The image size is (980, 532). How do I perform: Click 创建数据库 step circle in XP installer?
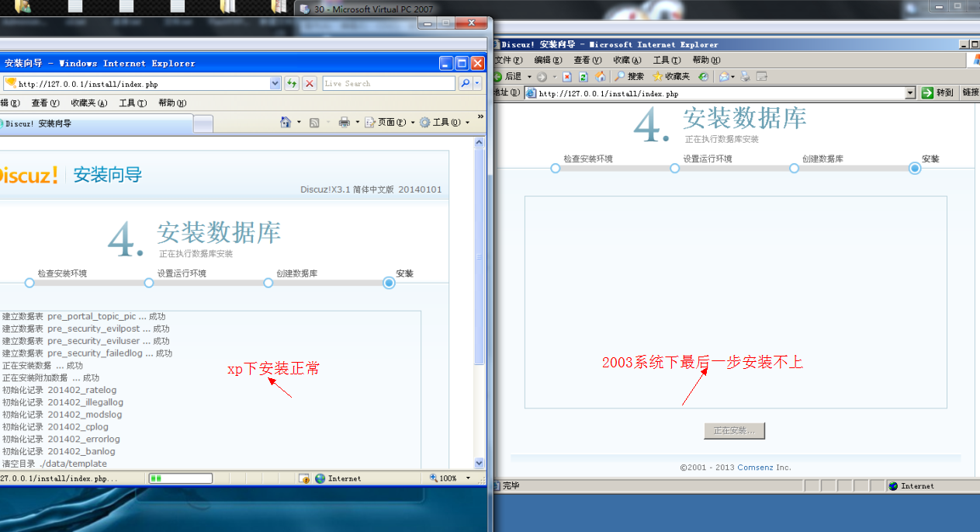pos(268,283)
